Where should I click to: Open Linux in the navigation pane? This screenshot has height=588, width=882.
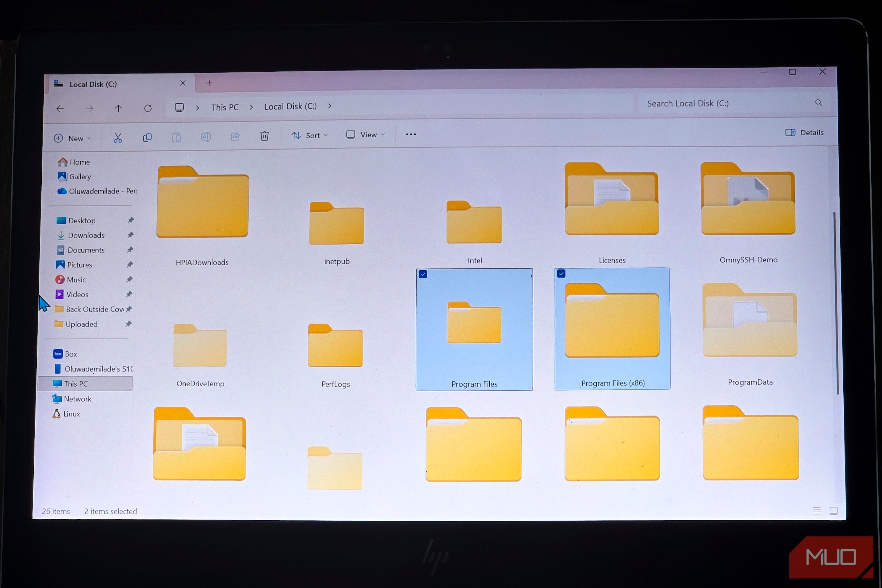click(66, 414)
